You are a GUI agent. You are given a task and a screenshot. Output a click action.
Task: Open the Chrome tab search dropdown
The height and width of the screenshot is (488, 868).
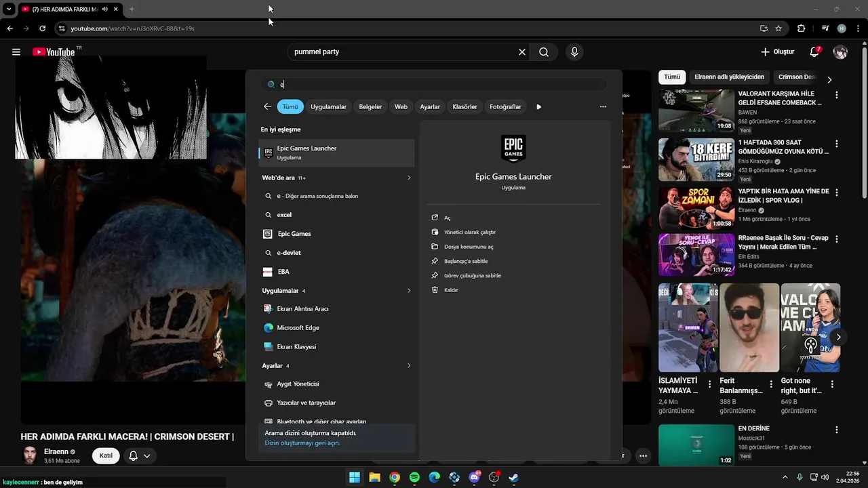point(9,9)
